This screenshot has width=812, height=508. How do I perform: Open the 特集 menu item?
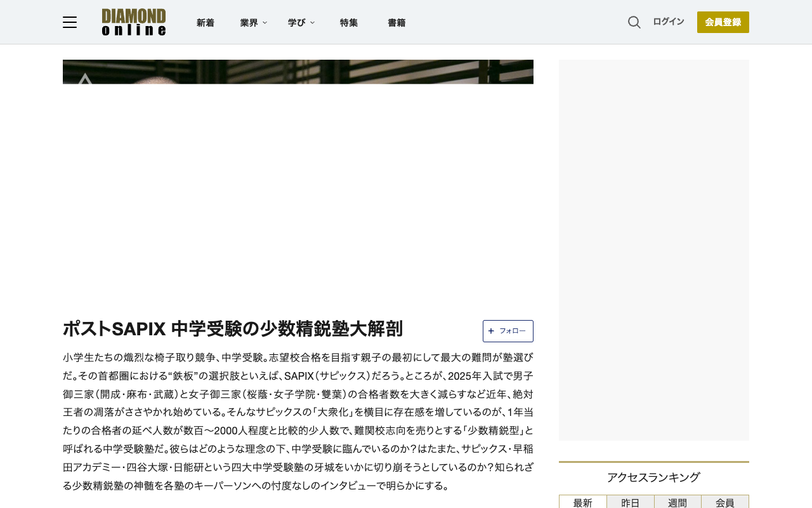349,23
